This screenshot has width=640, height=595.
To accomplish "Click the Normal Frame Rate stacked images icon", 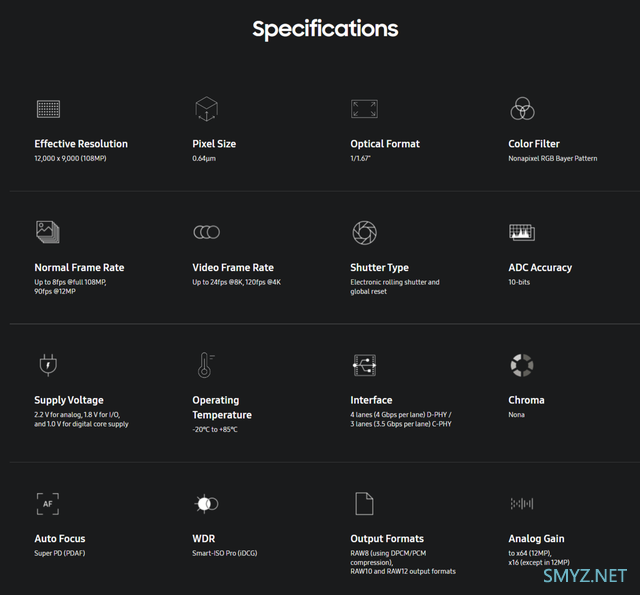I will (48, 232).
